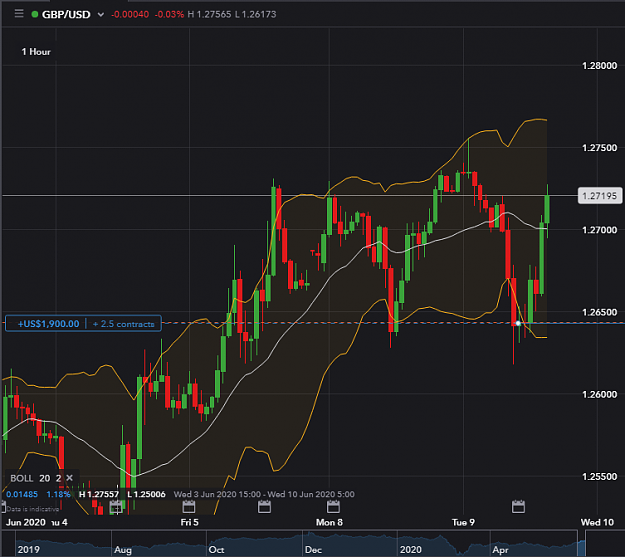Click the green market status dot
Image resolution: width=625 pixels, height=557 pixels.
tap(35, 14)
